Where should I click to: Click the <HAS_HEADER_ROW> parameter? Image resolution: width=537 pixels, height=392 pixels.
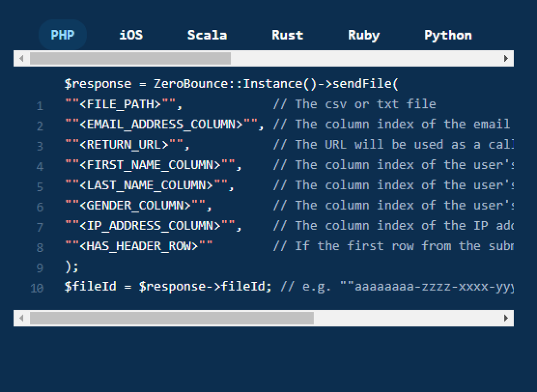139,246
